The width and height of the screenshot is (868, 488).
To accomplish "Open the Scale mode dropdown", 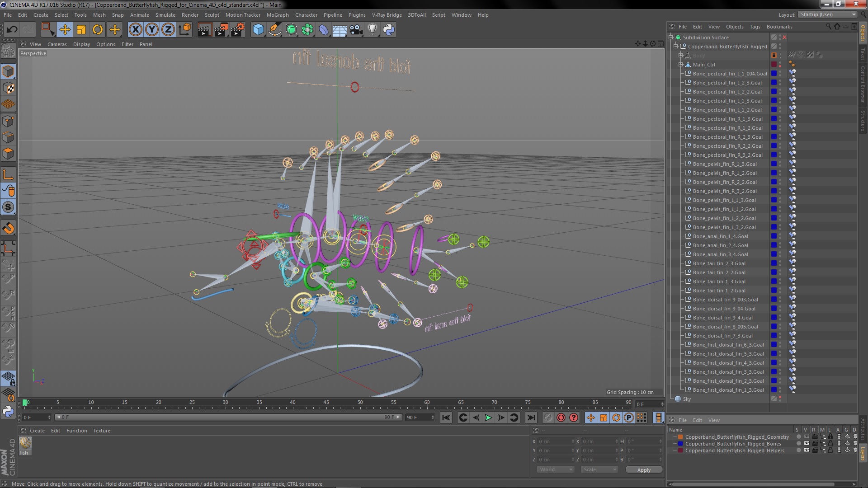I will 599,469.
